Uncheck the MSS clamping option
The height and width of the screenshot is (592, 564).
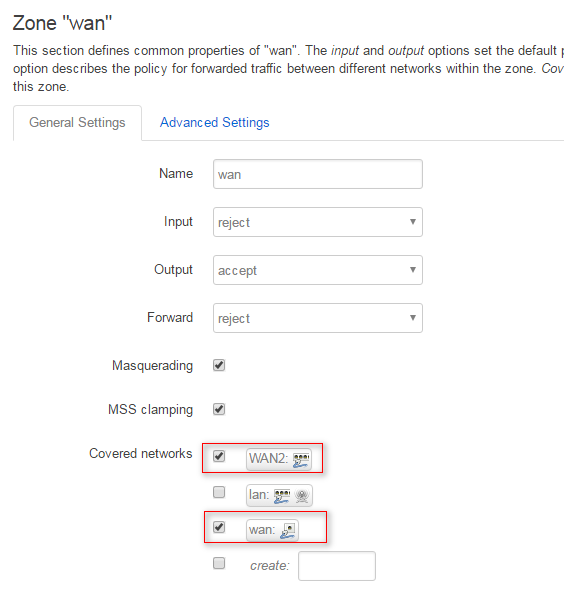[219, 409]
